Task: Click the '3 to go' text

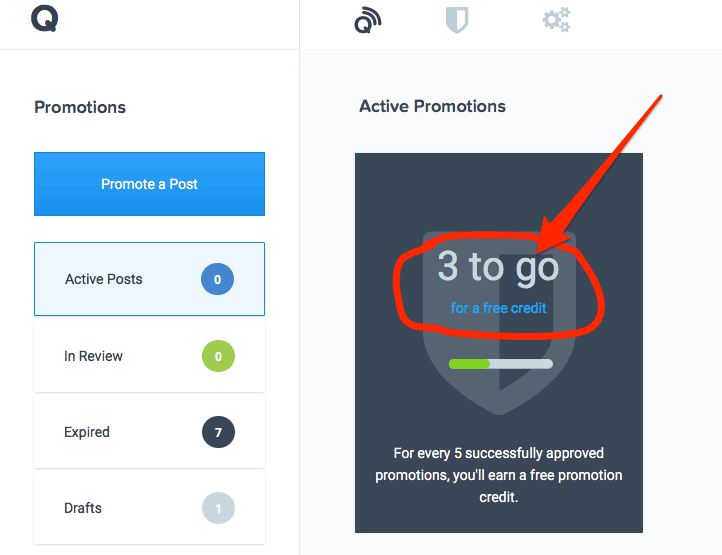Action: [x=498, y=266]
